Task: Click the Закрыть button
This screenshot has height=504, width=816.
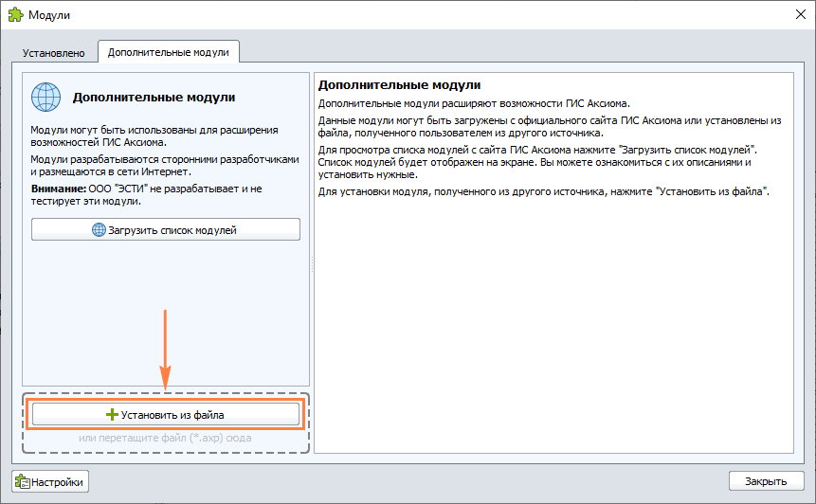Action: 766,481
